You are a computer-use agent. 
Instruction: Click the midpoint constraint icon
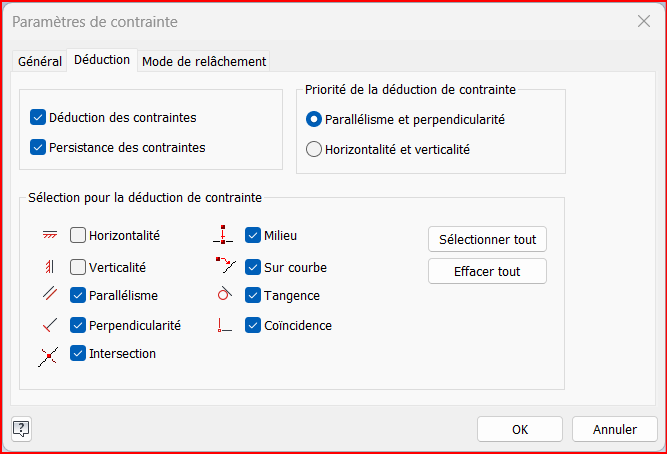click(224, 236)
